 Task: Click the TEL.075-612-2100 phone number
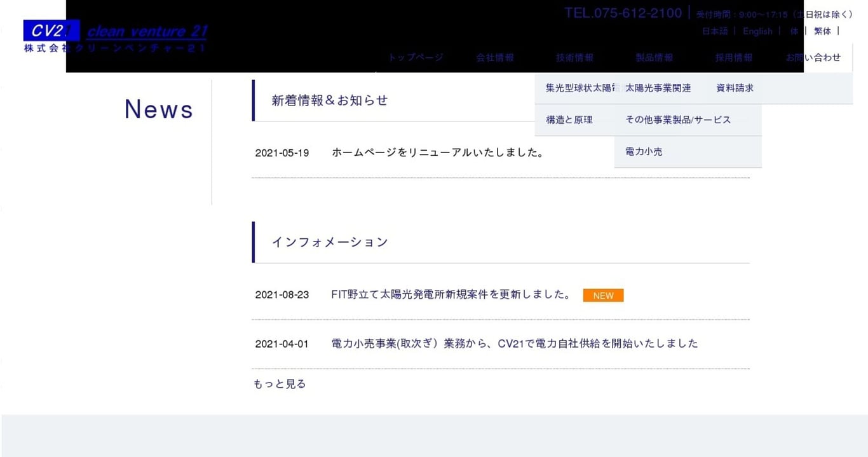pyautogui.click(x=623, y=12)
